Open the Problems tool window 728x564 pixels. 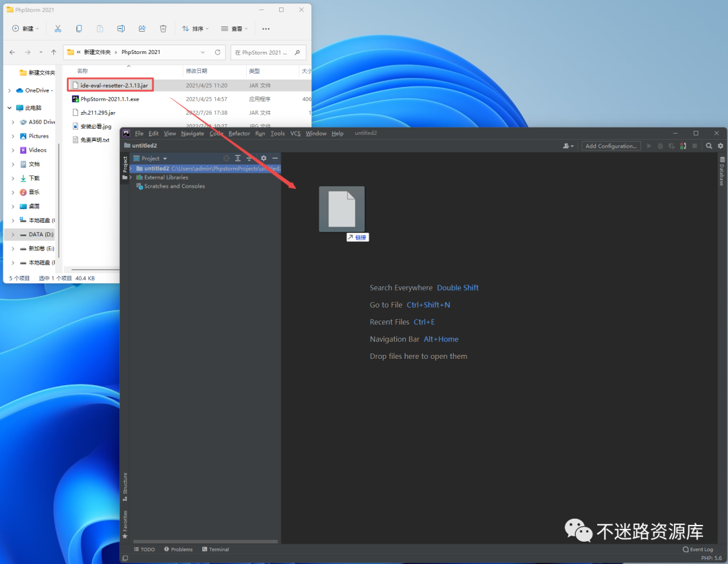(x=178, y=550)
